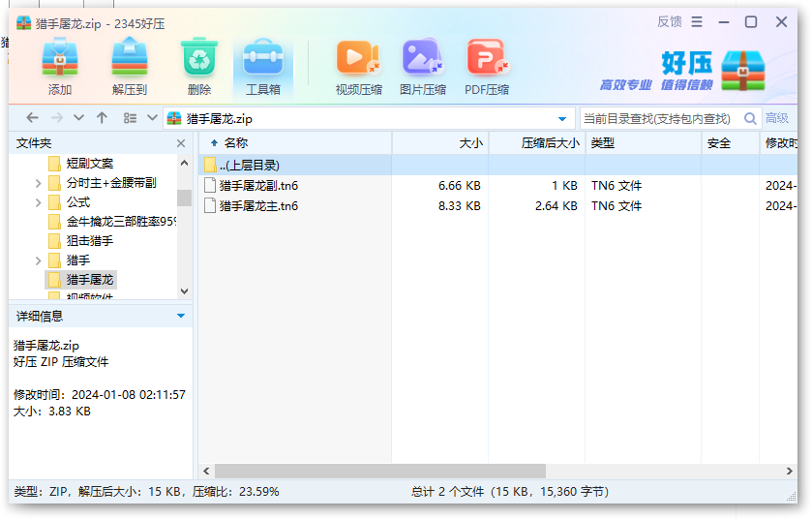
Task: Open the main hamburger menu
Action: (x=697, y=21)
